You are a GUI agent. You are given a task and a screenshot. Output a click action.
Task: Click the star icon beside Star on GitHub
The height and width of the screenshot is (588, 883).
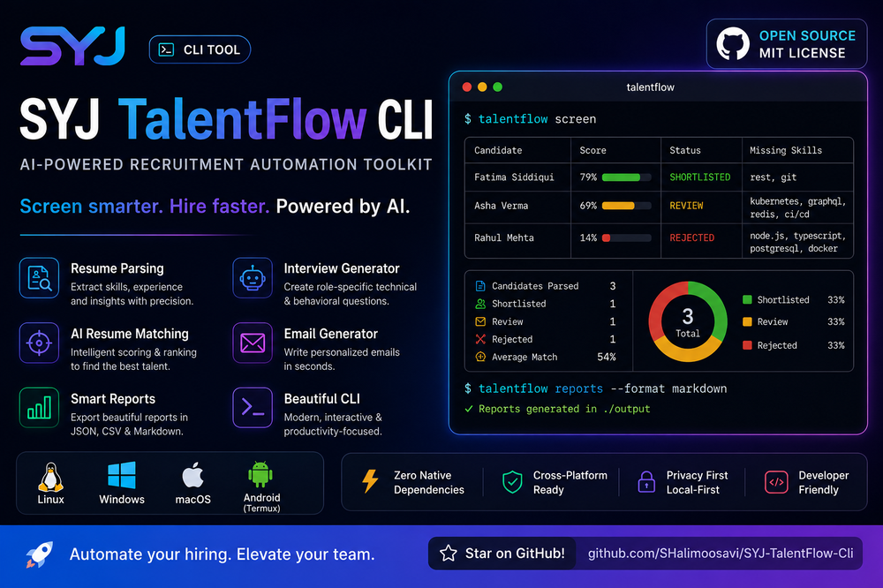449,554
